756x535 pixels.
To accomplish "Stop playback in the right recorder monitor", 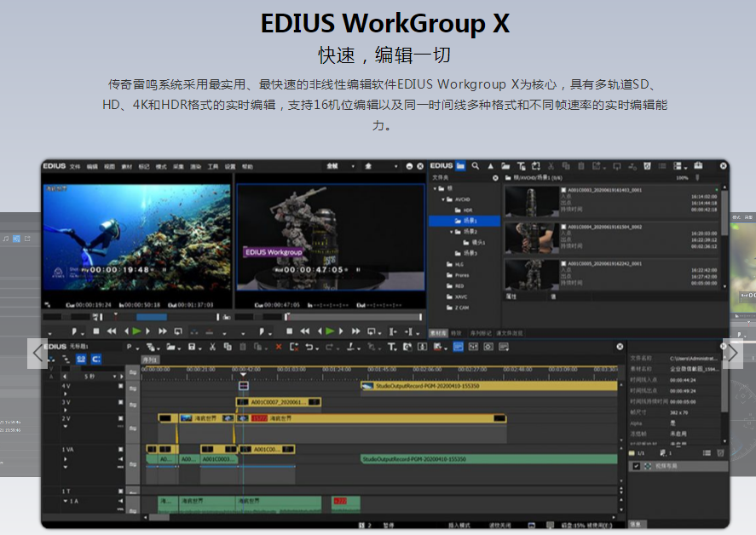I will (x=289, y=331).
